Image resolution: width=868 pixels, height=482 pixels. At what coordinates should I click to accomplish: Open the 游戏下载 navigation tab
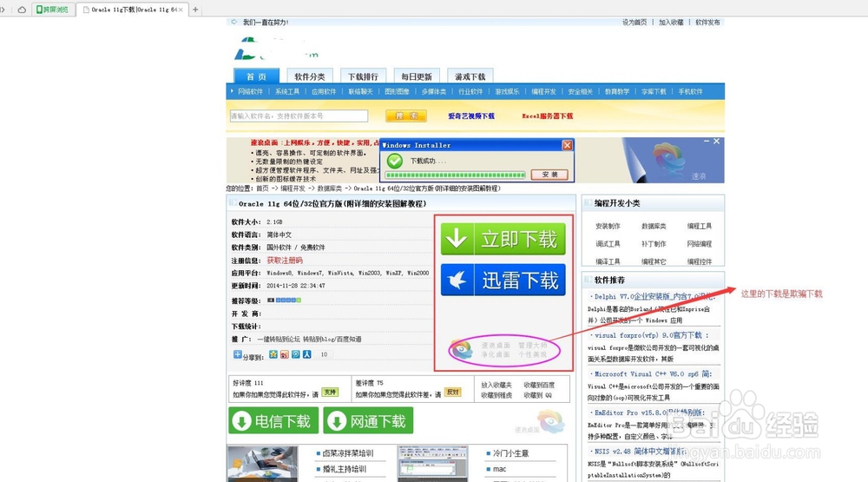[470, 76]
